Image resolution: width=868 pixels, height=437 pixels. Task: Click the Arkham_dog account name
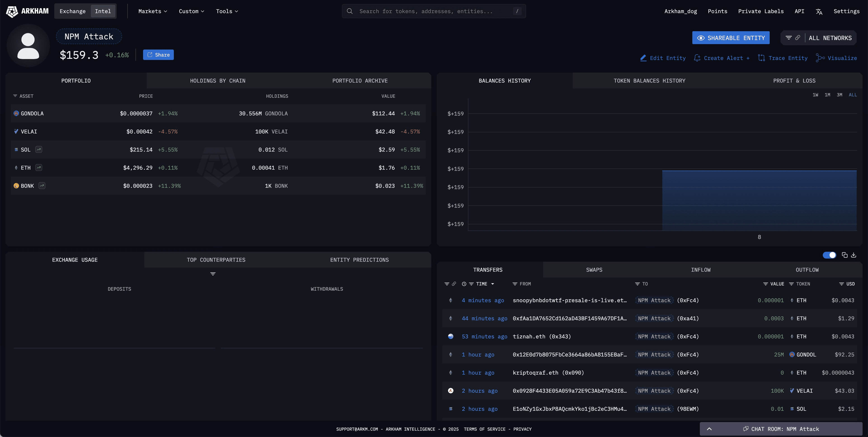point(681,11)
